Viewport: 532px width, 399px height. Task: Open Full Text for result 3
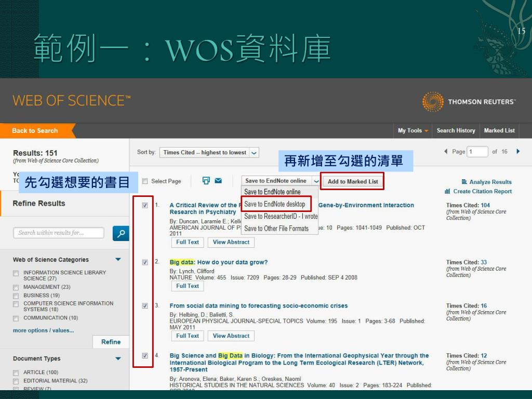[187, 336]
